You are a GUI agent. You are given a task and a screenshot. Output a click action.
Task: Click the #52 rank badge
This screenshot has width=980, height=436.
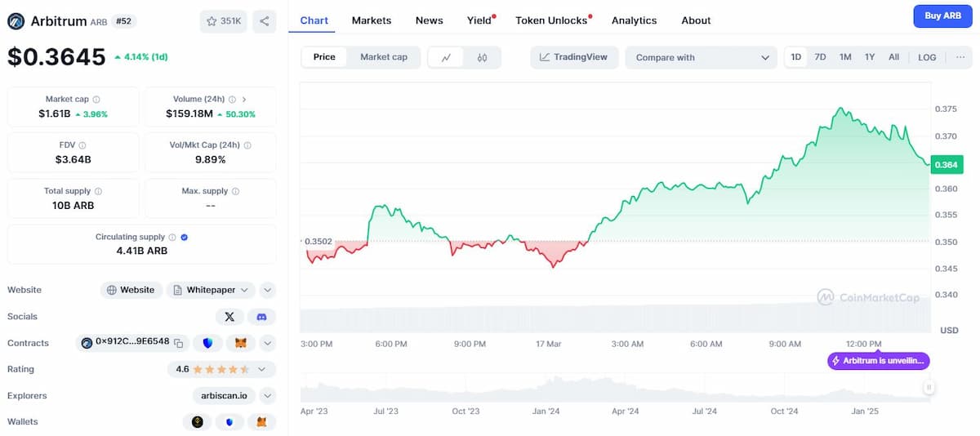pyautogui.click(x=125, y=21)
